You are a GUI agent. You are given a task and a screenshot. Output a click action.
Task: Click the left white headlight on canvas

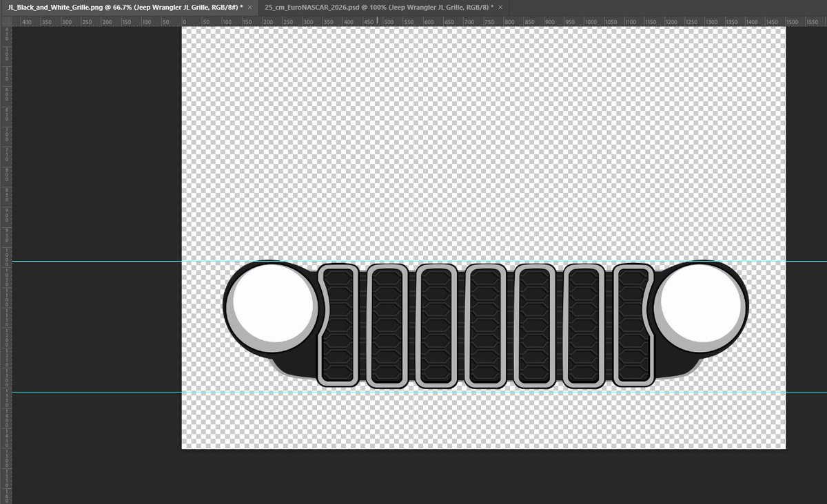pos(273,302)
